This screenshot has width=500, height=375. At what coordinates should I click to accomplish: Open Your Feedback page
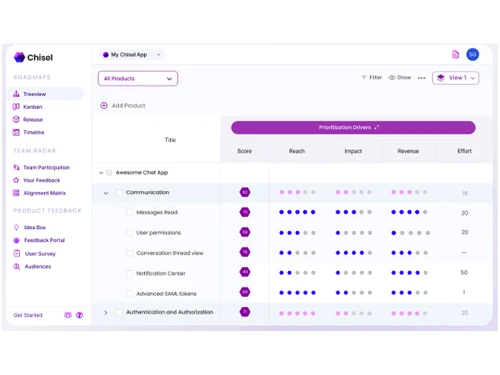point(41,180)
